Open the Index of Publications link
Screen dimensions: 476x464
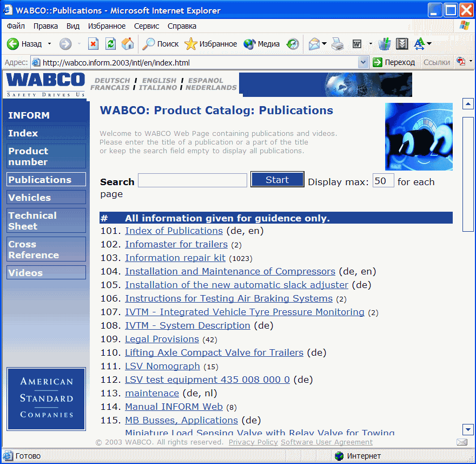click(x=174, y=231)
